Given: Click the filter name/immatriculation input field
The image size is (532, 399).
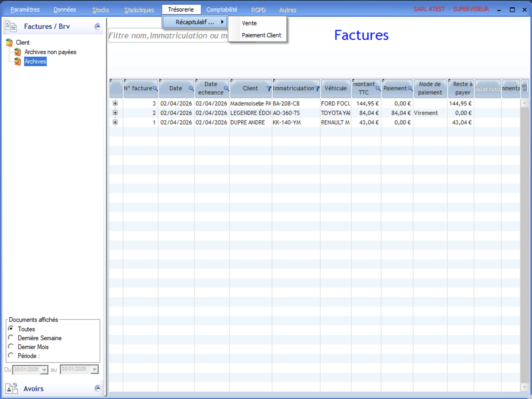Looking at the screenshot, I should point(168,36).
